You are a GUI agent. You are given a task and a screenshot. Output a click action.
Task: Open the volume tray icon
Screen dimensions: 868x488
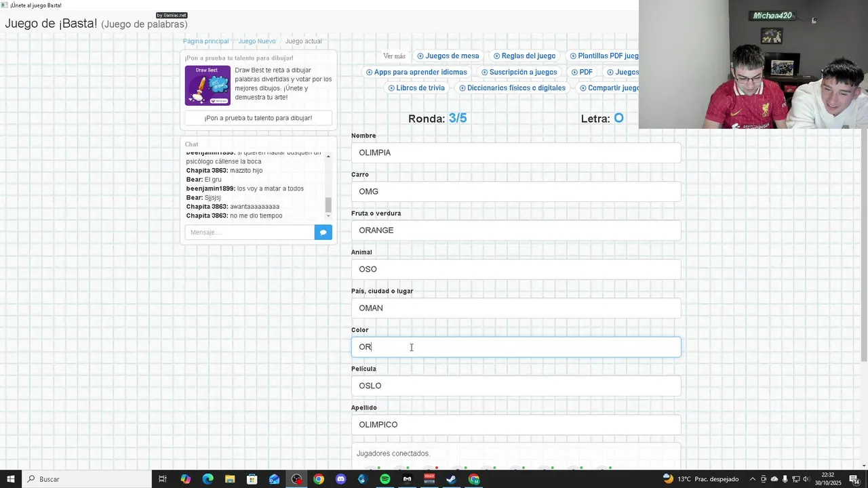808,479
